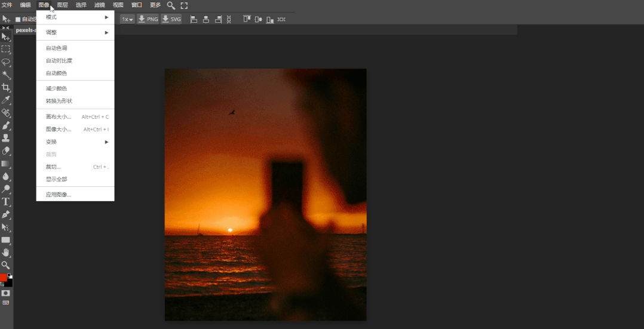Click the SVG export button
This screenshot has height=329, width=644.
coord(171,19)
